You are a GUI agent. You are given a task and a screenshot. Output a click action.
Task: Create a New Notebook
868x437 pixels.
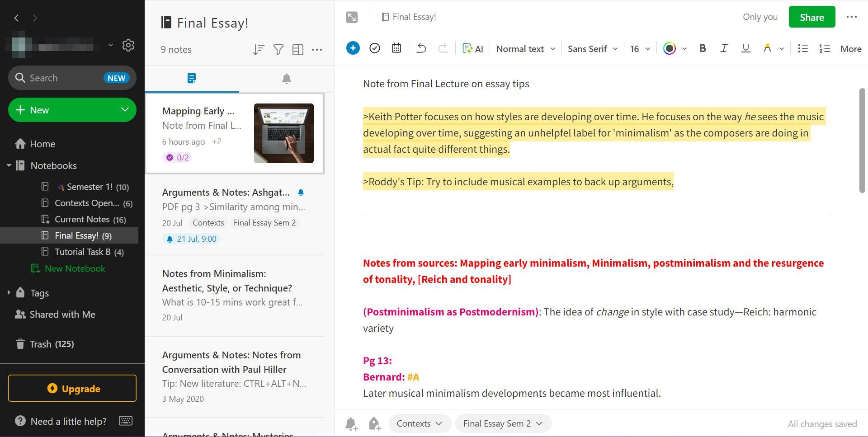click(74, 268)
